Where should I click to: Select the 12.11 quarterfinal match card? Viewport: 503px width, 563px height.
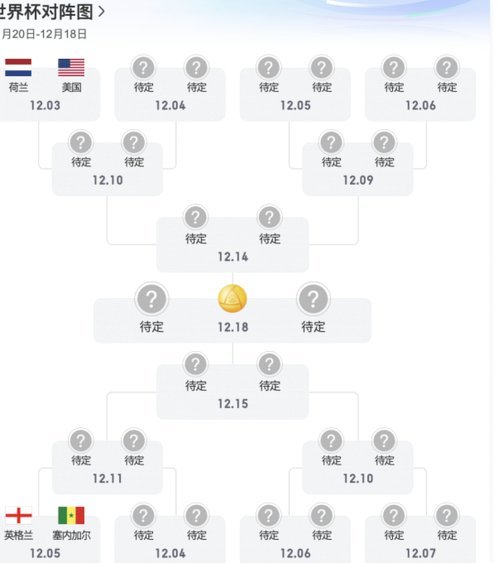coord(107,467)
